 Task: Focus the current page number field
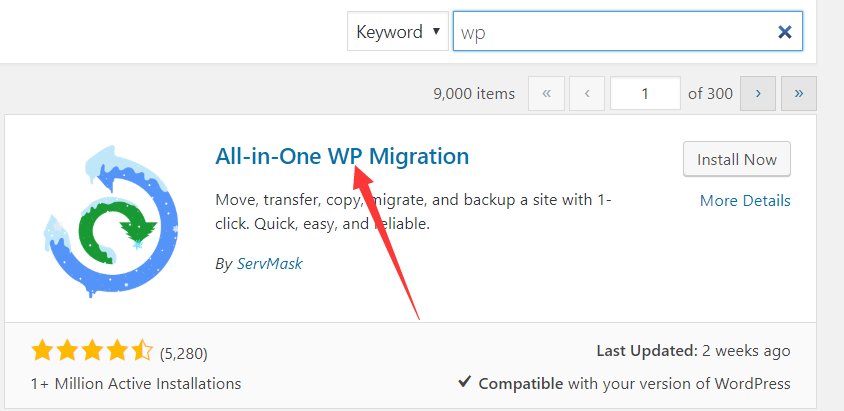(x=645, y=93)
